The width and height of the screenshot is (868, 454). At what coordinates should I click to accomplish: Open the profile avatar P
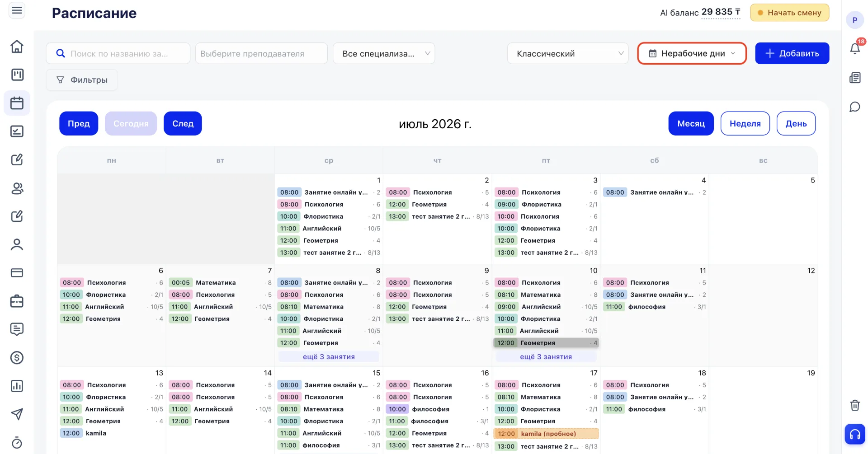point(855,20)
